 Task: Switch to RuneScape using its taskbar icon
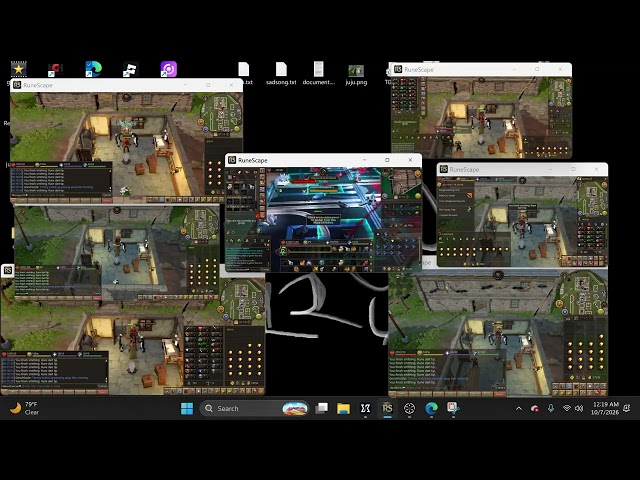[387, 408]
